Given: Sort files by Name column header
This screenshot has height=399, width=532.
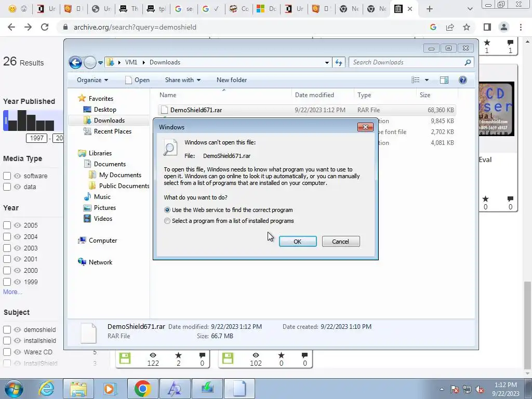Looking at the screenshot, I should pyautogui.click(x=224, y=95).
